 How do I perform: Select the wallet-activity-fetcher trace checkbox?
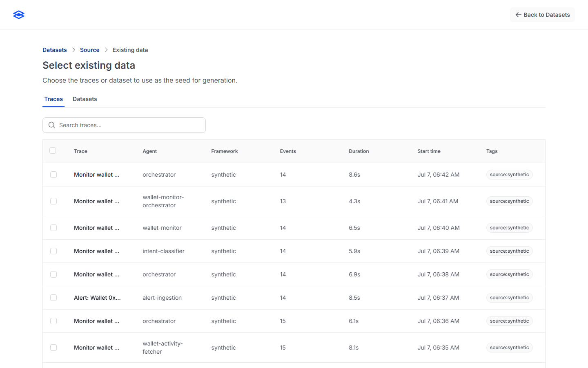[x=53, y=348]
